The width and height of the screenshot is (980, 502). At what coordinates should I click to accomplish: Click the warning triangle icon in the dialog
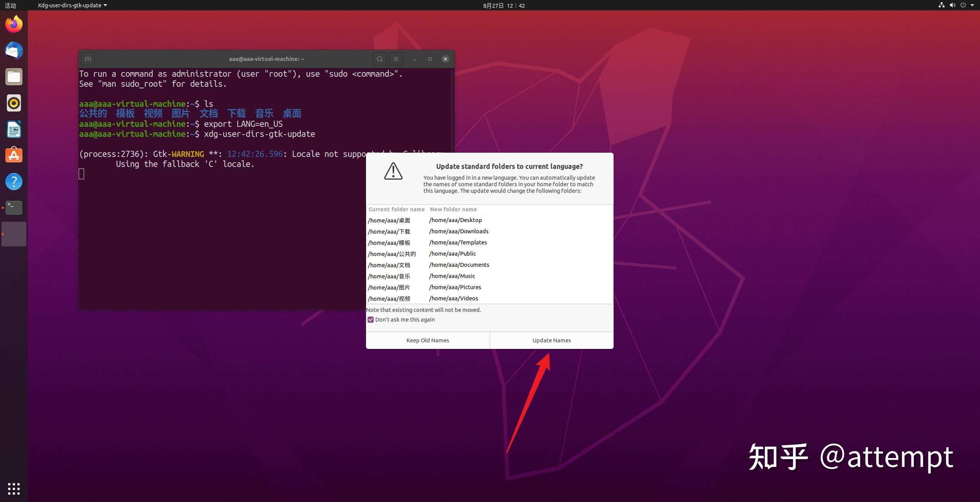pyautogui.click(x=393, y=171)
